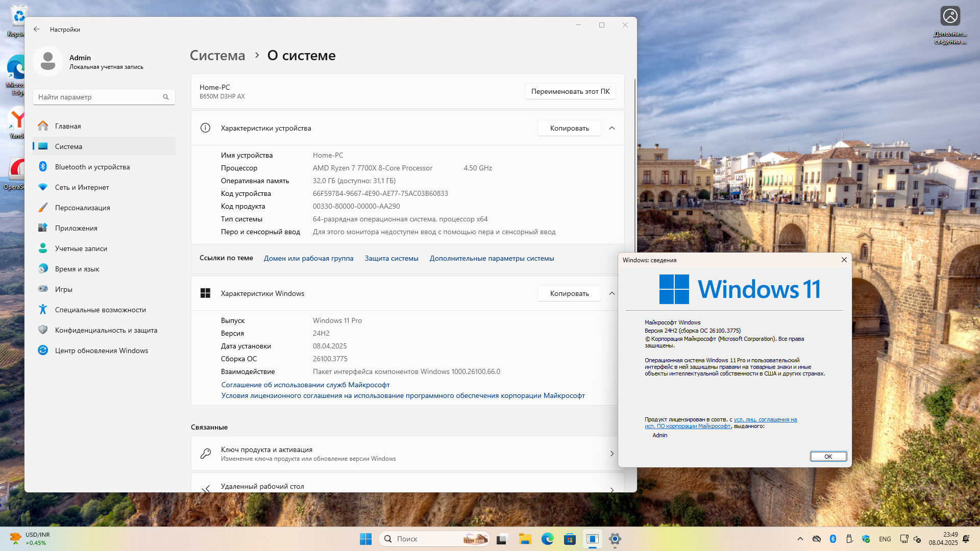Collapse the Характеристики Windows section
The height and width of the screenshot is (551, 980).
coord(612,293)
